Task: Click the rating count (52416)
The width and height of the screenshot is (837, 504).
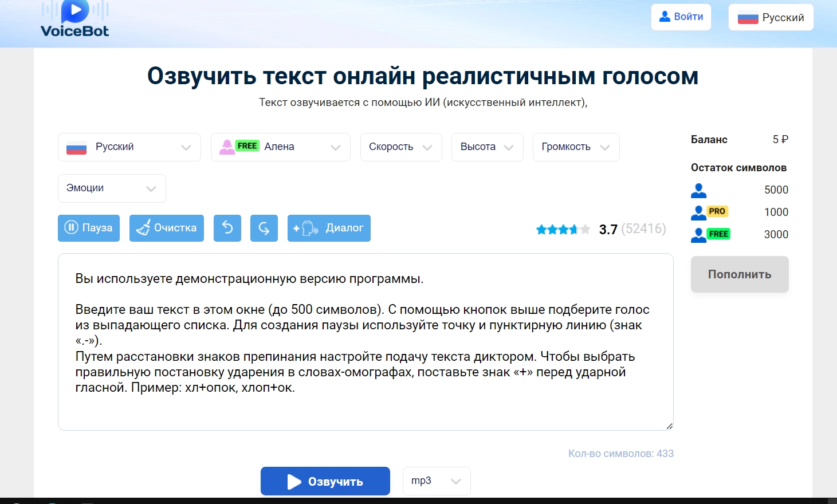Action: point(644,229)
